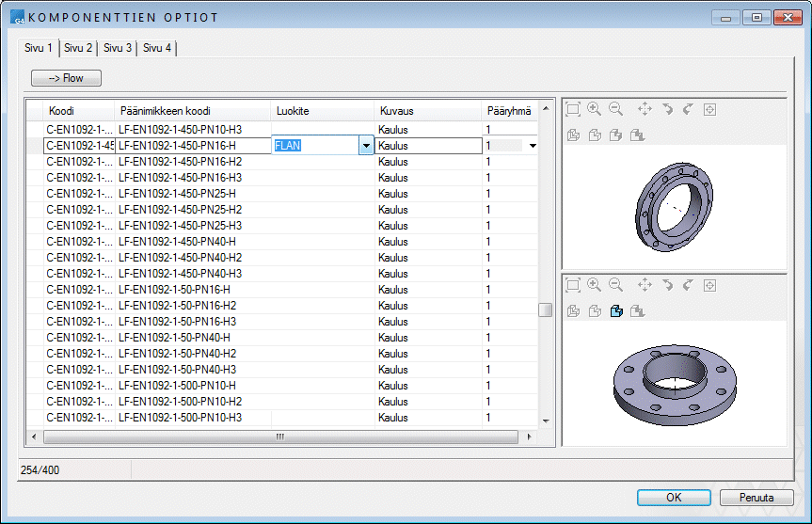Viewport: 812px width, 524px height.
Task: Confirm with the OK button
Action: pos(674,498)
